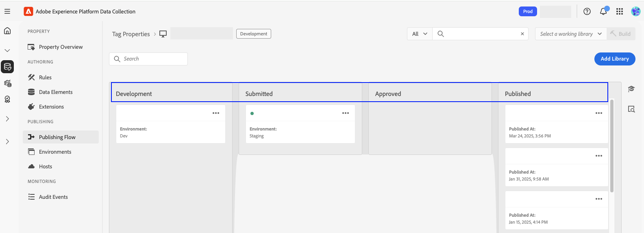Click the Prod environment badge
Image resolution: width=644 pixels, height=233 pixels.
click(528, 11)
